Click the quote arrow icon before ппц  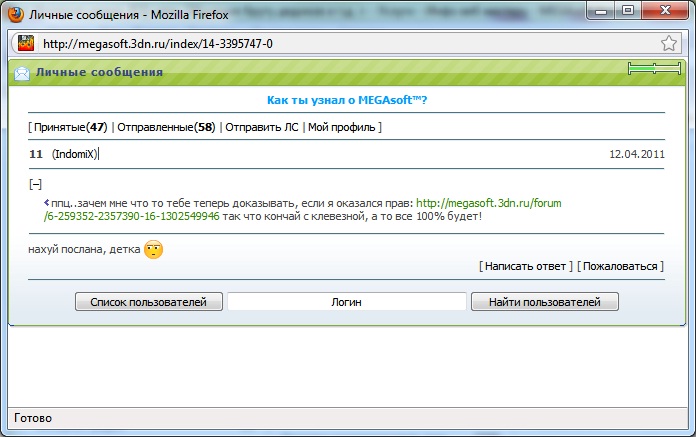coord(47,203)
